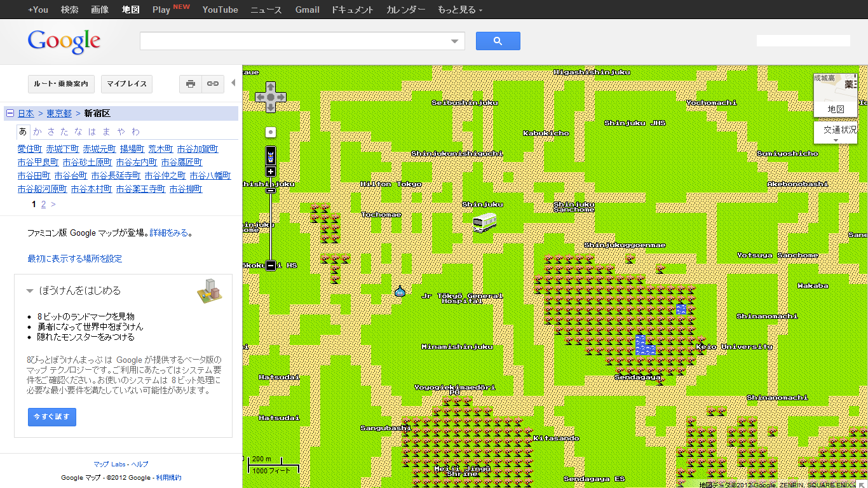868x488 pixels.
Task: Open the 市谷加賀町 link
Action: tap(198, 149)
